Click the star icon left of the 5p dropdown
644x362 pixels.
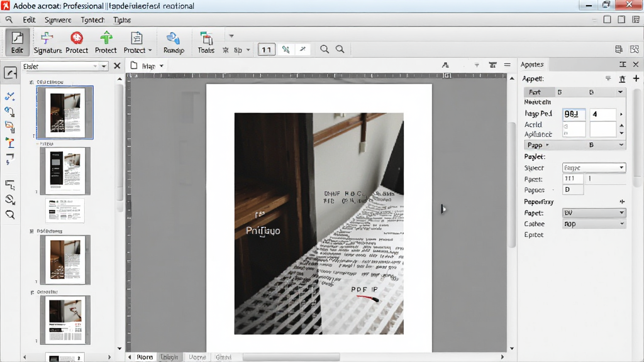coord(226,50)
